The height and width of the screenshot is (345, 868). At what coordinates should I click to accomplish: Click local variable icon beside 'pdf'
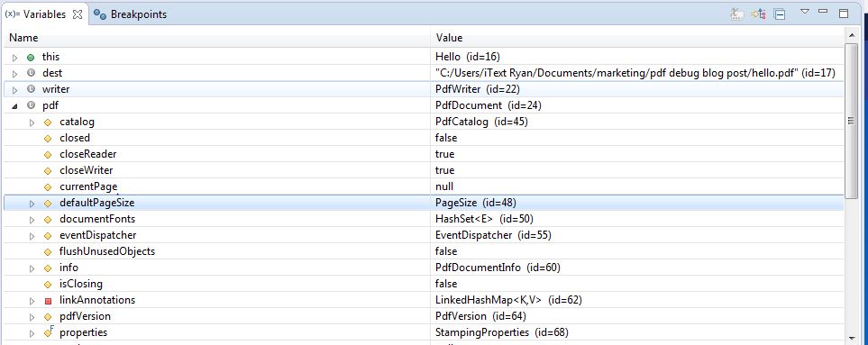[31, 105]
